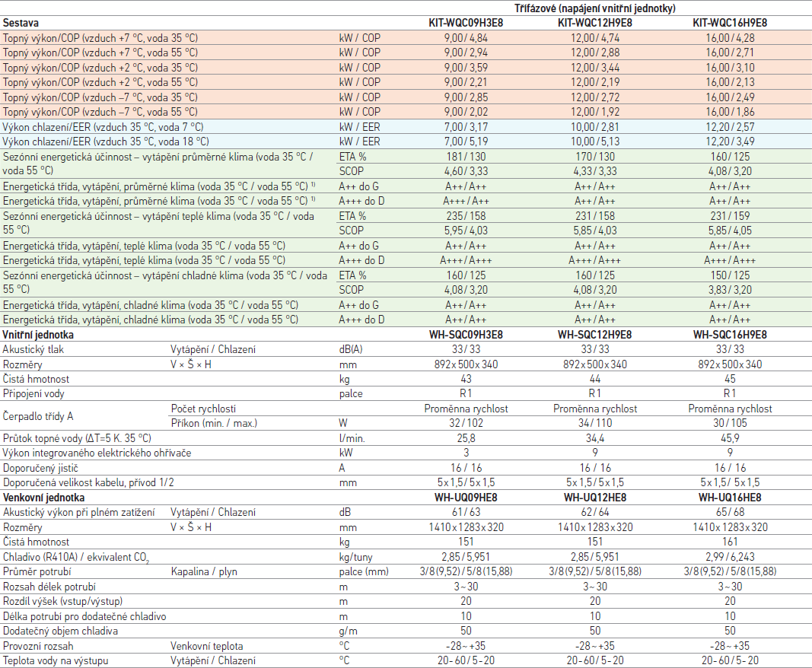
Task: Click the 'Sestava' row heading
Action: [x=21, y=23]
